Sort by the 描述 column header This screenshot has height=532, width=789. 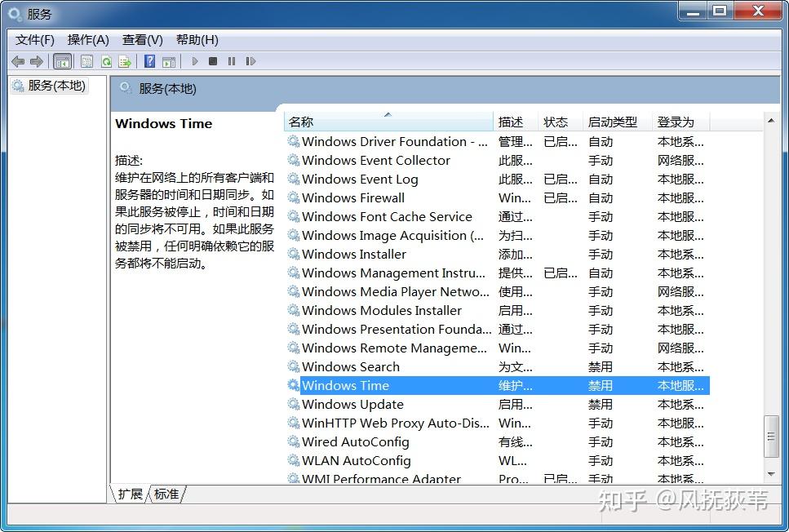click(516, 122)
